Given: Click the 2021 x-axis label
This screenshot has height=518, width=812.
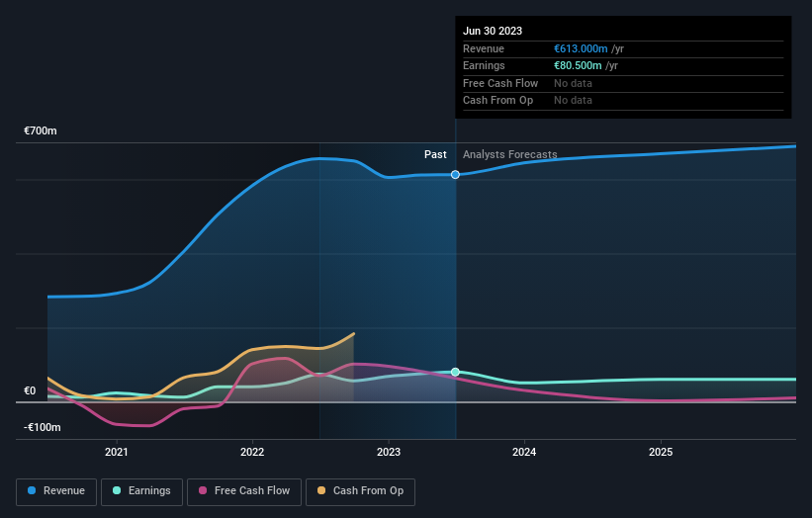Looking at the screenshot, I should click(117, 453).
